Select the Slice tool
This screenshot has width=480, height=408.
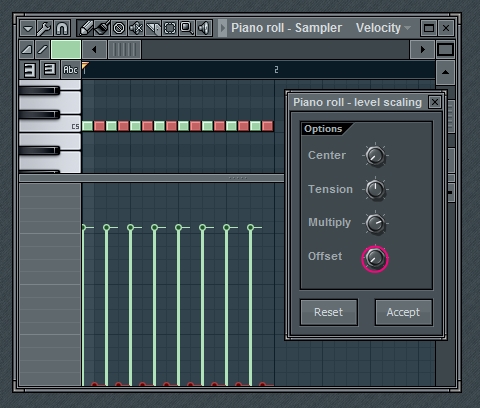pos(153,28)
